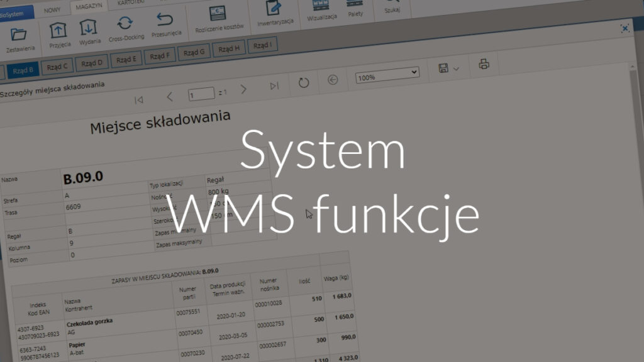Viewport: 644px width, 362px height.
Task: Click batch number 00075551
Action: 188,312
